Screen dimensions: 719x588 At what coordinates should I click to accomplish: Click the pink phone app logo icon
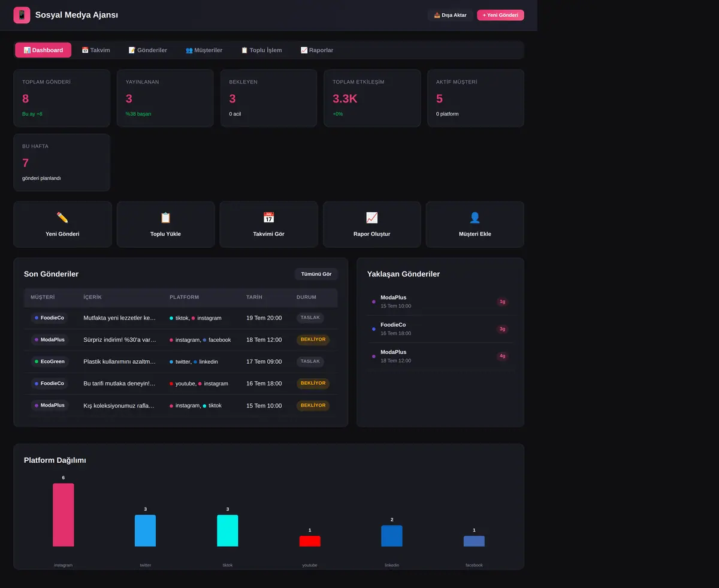pyautogui.click(x=22, y=15)
